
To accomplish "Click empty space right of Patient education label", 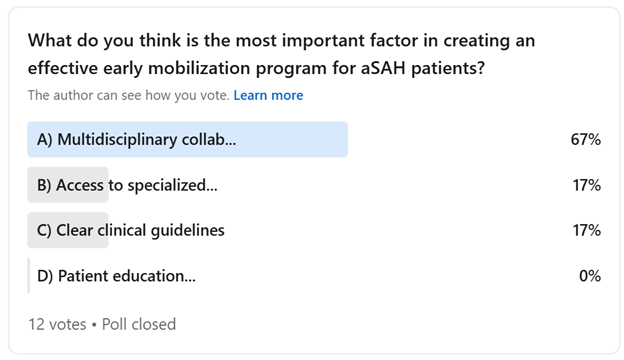I will 382,276.
